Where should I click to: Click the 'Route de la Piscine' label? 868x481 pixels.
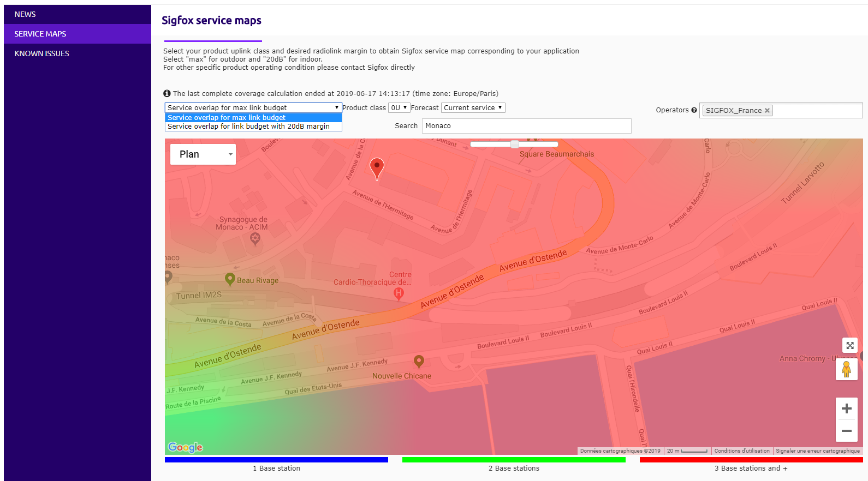point(193,402)
